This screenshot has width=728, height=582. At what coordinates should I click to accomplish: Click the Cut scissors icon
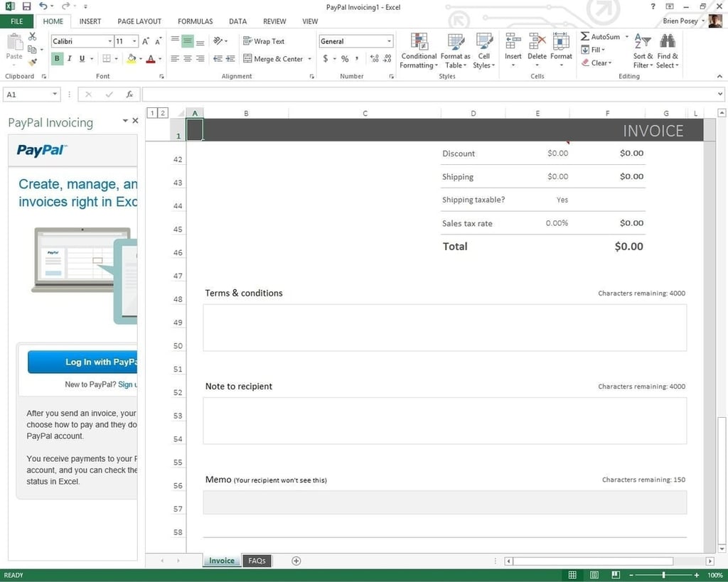tap(32, 37)
